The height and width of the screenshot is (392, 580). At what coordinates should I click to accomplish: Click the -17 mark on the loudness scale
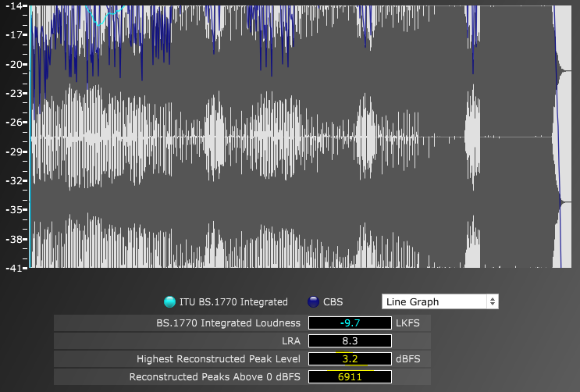click(x=14, y=35)
